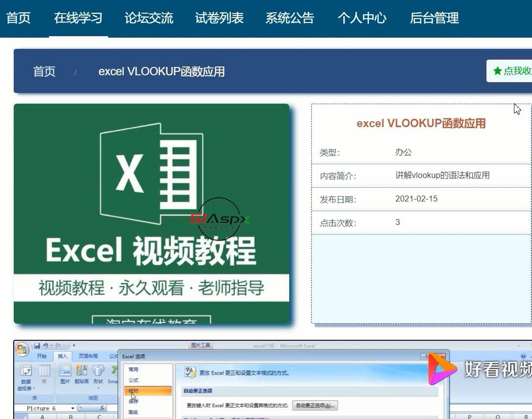Click the 办公 type value

click(x=403, y=152)
